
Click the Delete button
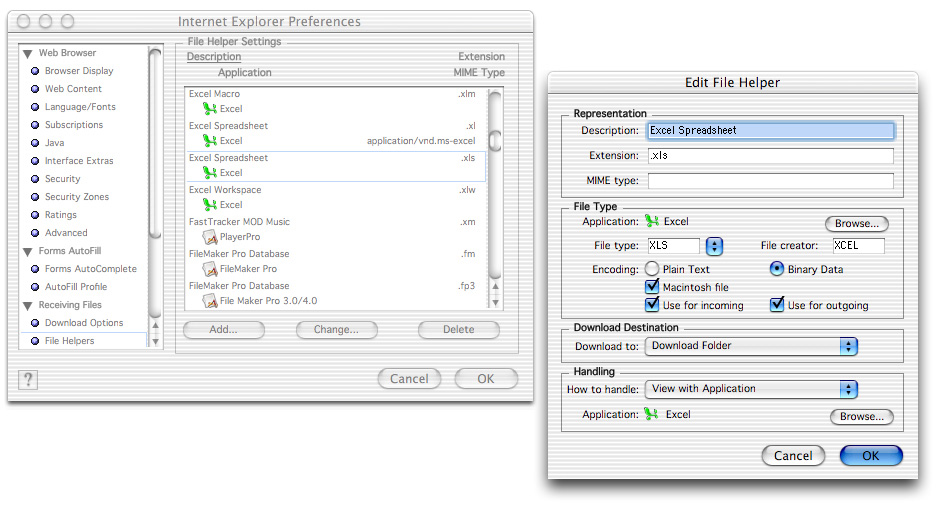pyautogui.click(x=459, y=330)
